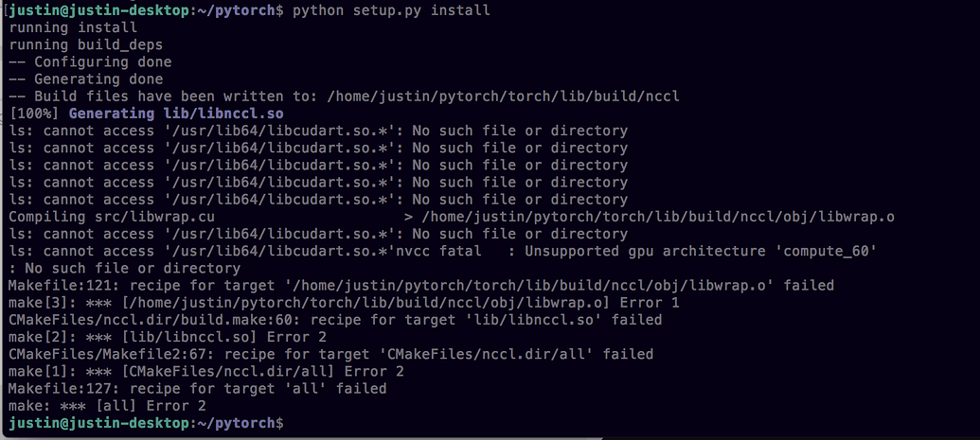Screen dimensions: 980x440
Task: Click the libwrap.o path after the ">" symbol
Action: point(658,217)
